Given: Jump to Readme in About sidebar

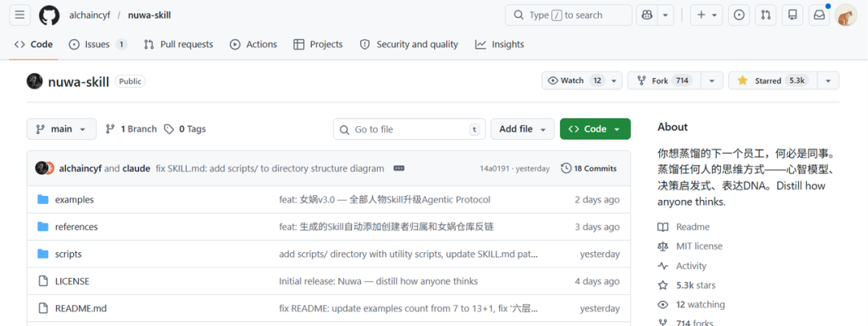Looking at the screenshot, I should (684, 227).
